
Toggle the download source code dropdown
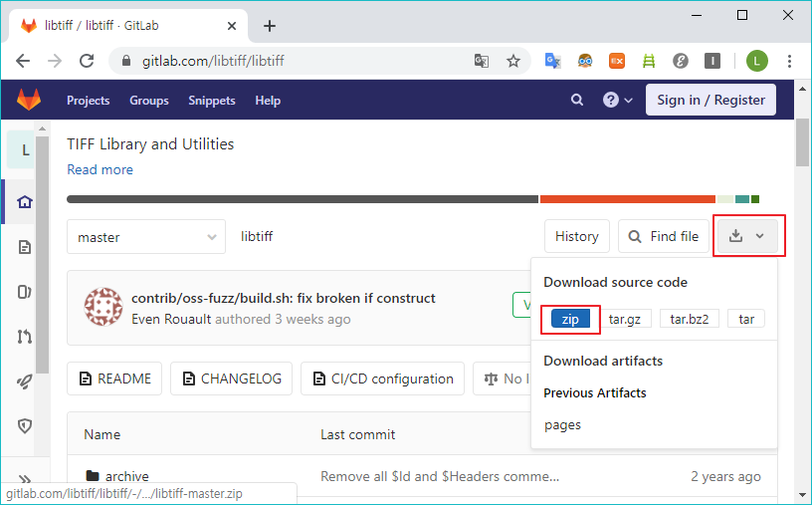pyautogui.click(x=746, y=236)
